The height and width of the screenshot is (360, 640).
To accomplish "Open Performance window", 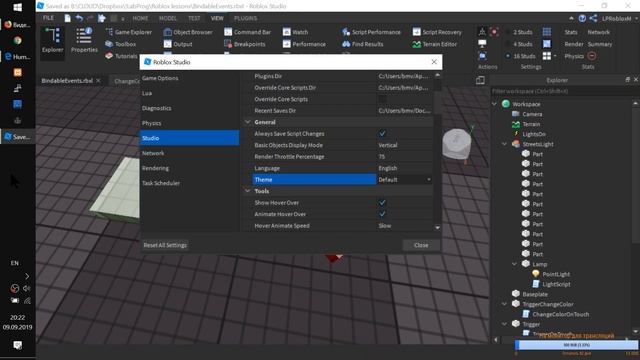I will 304,44.
